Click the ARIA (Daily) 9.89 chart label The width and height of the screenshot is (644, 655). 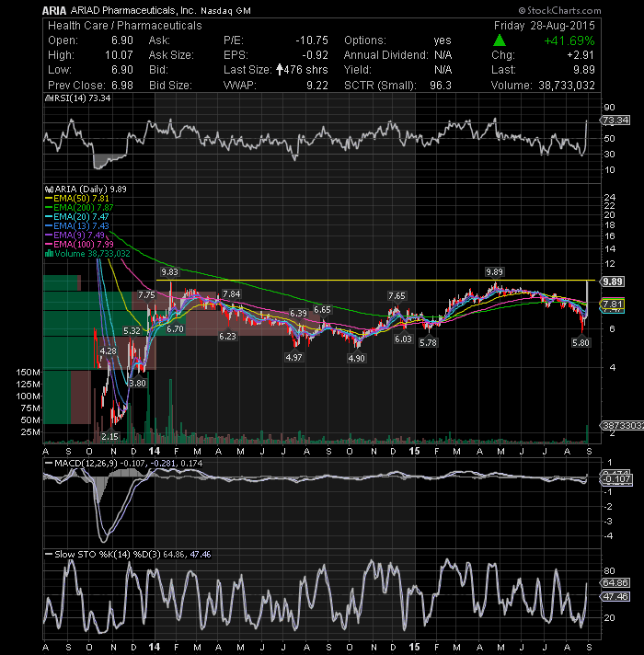(91, 190)
